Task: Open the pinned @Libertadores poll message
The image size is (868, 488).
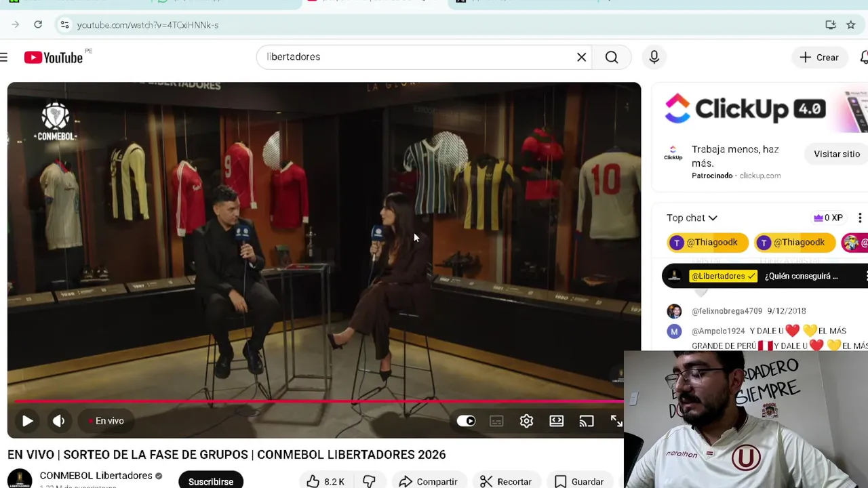Action: pyautogui.click(x=765, y=276)
